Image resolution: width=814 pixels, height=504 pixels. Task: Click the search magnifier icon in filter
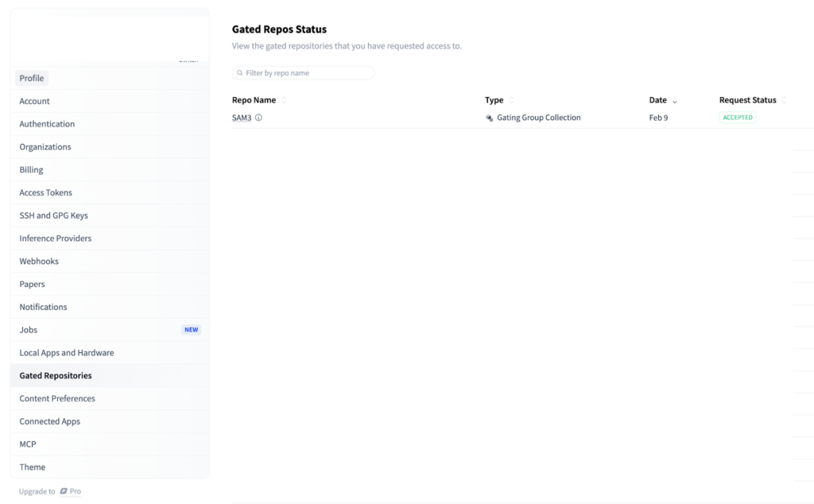(240, 73)
